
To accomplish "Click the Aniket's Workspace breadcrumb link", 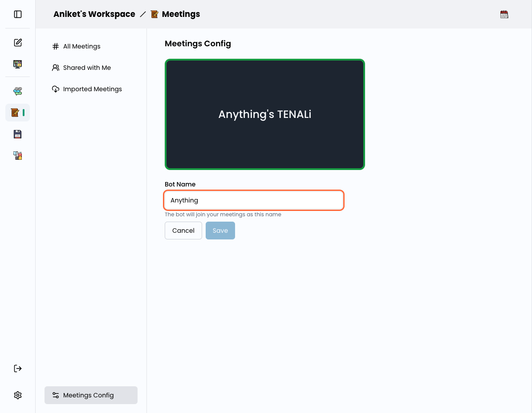I will tap(94, 14).
